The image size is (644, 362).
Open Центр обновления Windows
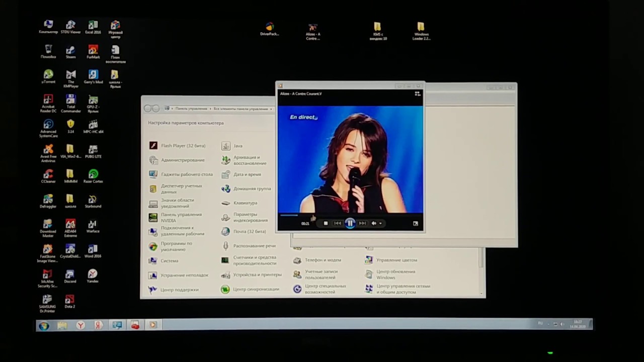tap(390, 275)
